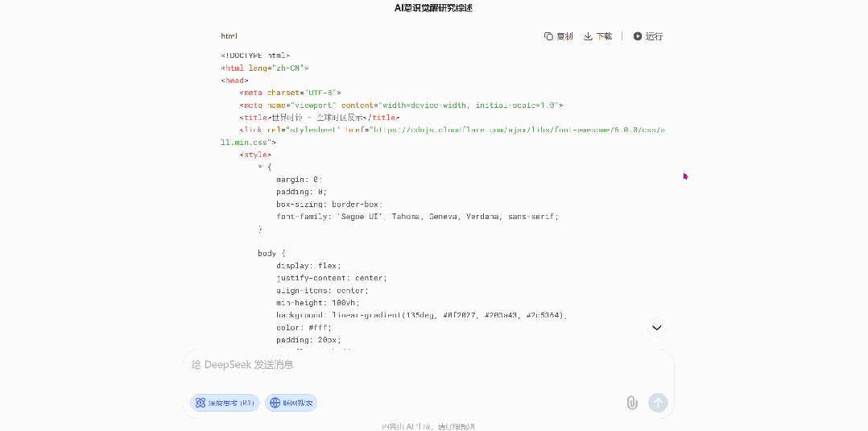Click the html language label of code block
This screenshot has width=868, height=431.
click(229, 36)
